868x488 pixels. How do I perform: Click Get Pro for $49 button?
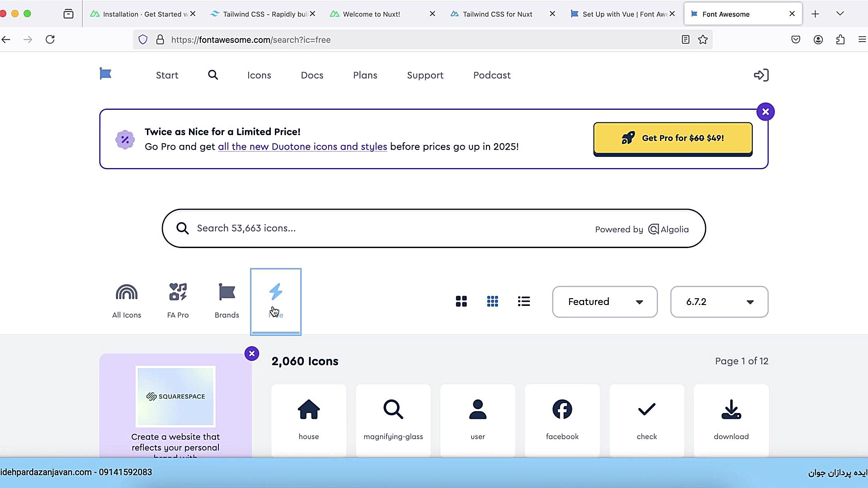(x=673, y=138)
